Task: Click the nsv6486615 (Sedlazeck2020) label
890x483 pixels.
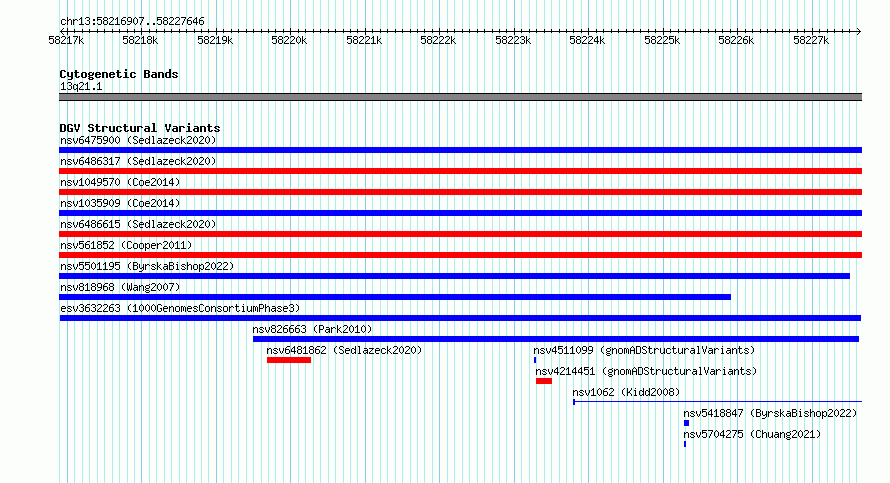Action: coord(138,224)
